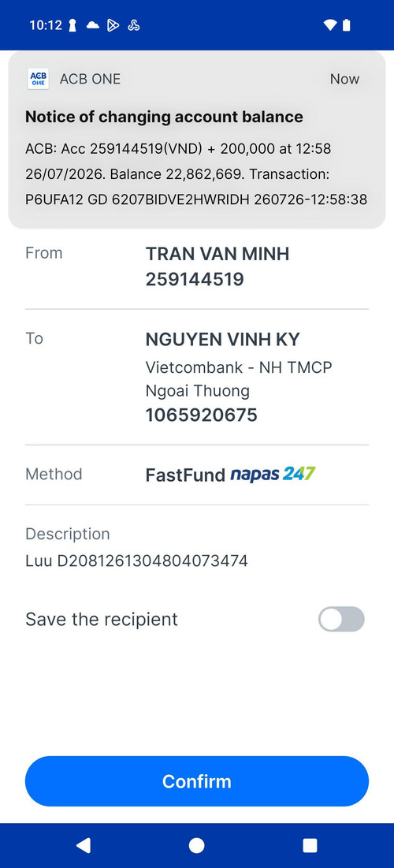
Task: Tap the ACB ONE app icon in notification
Action: coord(38,79)
